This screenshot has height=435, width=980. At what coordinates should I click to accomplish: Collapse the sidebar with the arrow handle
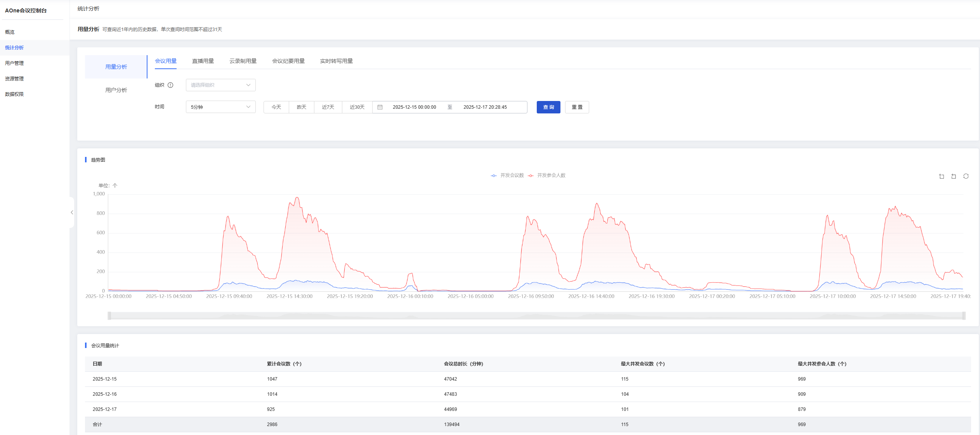coord(72,212)
